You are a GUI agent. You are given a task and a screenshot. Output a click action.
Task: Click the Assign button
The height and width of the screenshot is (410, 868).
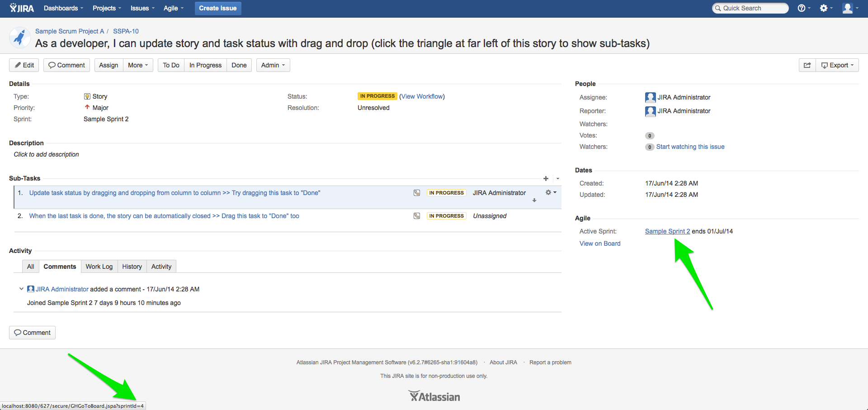pyautogui.click(x=108, y=65)
